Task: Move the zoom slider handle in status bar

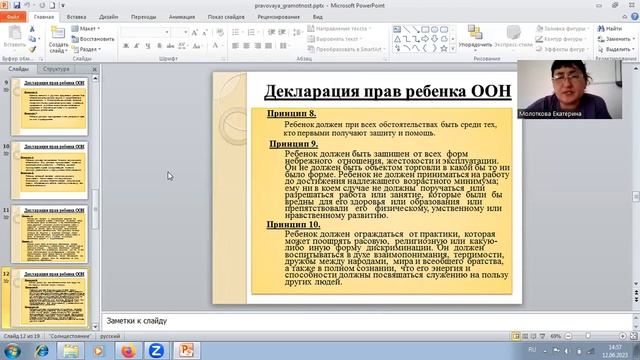Action: [x=588, y=336]
